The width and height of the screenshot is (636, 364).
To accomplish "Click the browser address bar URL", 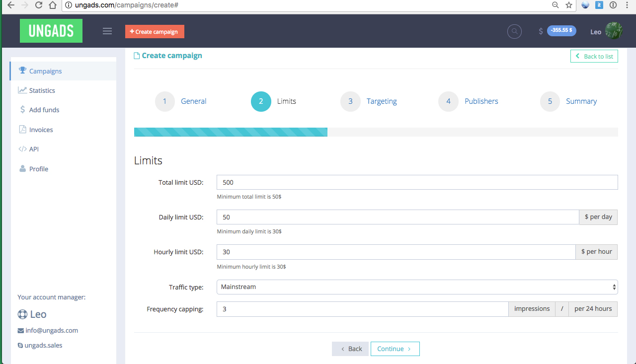I will pyautogui.click(x=127, y=5).
